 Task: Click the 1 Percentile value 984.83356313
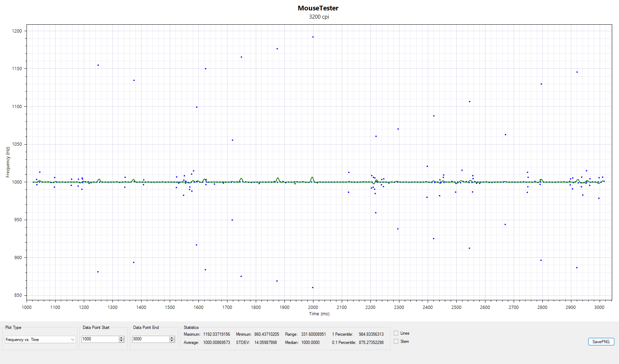[x=371, y=334]
